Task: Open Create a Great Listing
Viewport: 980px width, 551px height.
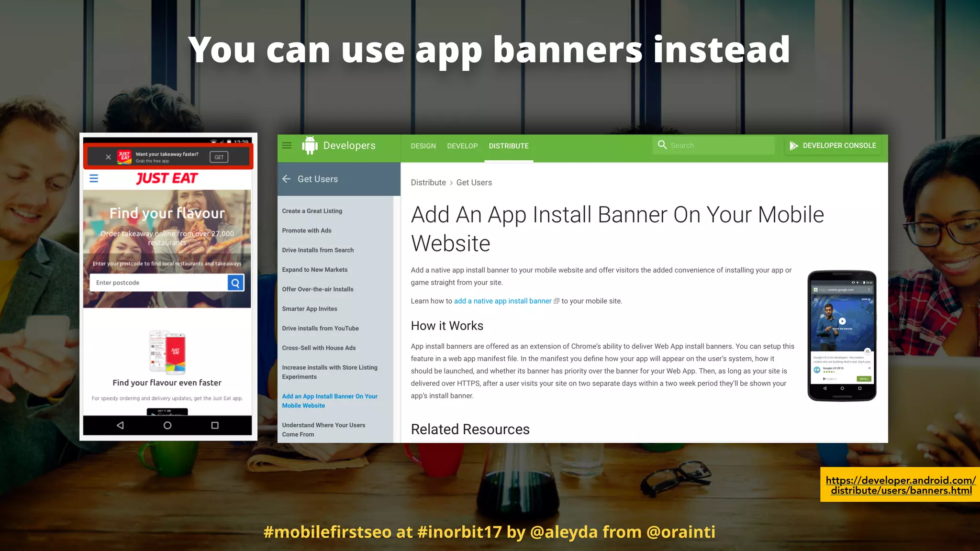Action: (x=312, y=211)
